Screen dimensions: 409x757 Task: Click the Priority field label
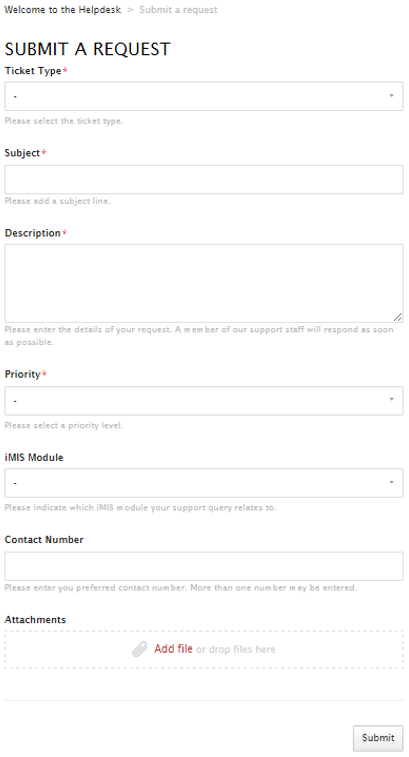(23, 374)
